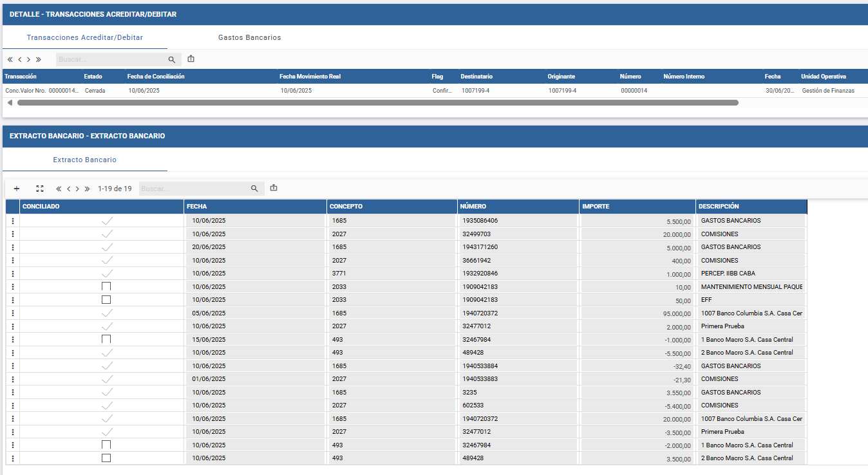Focus the Transacciones Buscar search field
Image resolution: width=868 pixels, height=475 pixels.
pos(111,59)
